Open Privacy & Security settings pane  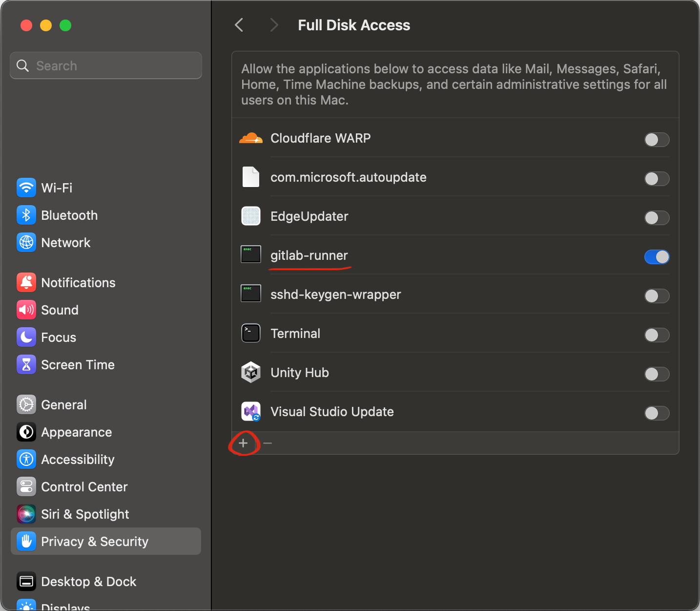tap(95, 542)
